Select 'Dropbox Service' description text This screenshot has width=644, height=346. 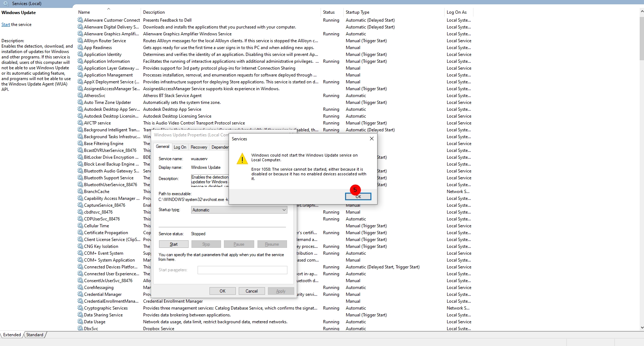tap(159, 329)
